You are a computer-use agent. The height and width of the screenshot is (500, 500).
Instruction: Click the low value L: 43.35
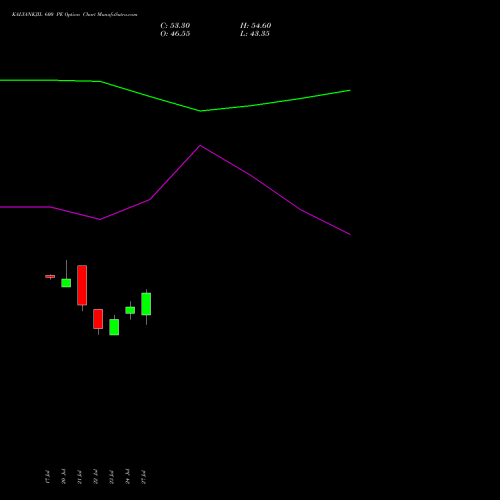pyautogui.click(x=255, y=34)
